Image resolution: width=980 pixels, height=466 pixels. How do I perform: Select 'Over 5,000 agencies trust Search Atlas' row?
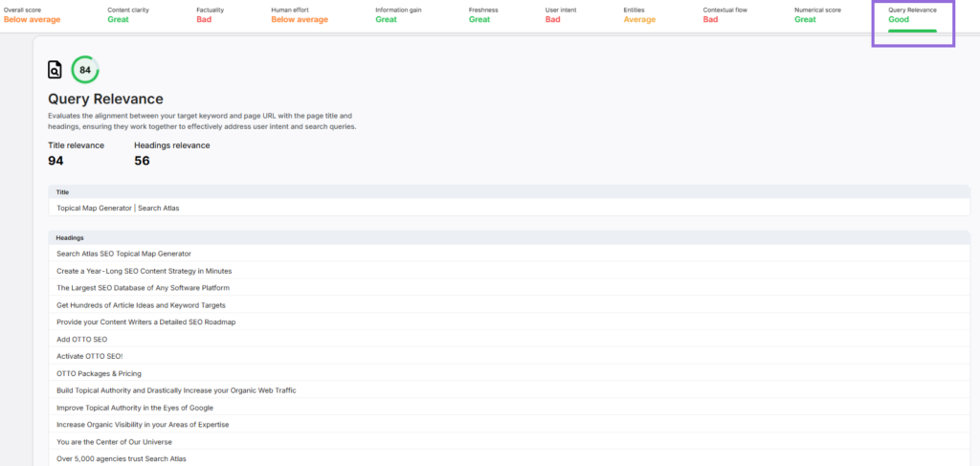509,458
